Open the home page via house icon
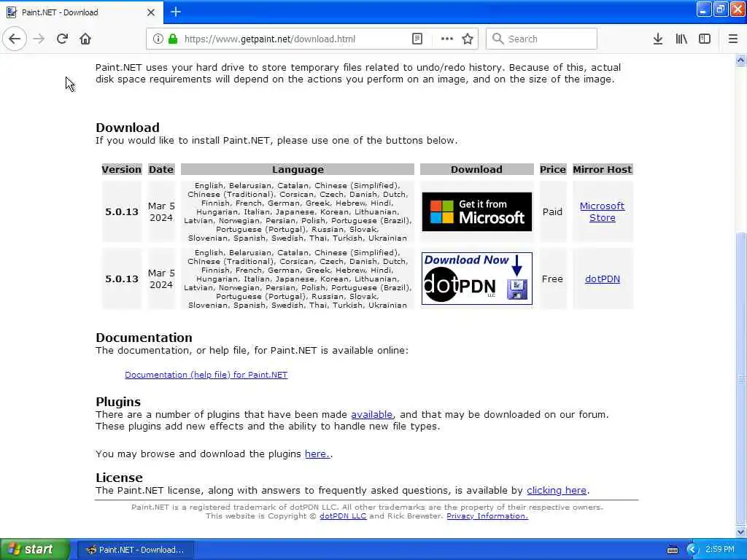Screen dimensions: 747x560 click(x=85, y=39)
